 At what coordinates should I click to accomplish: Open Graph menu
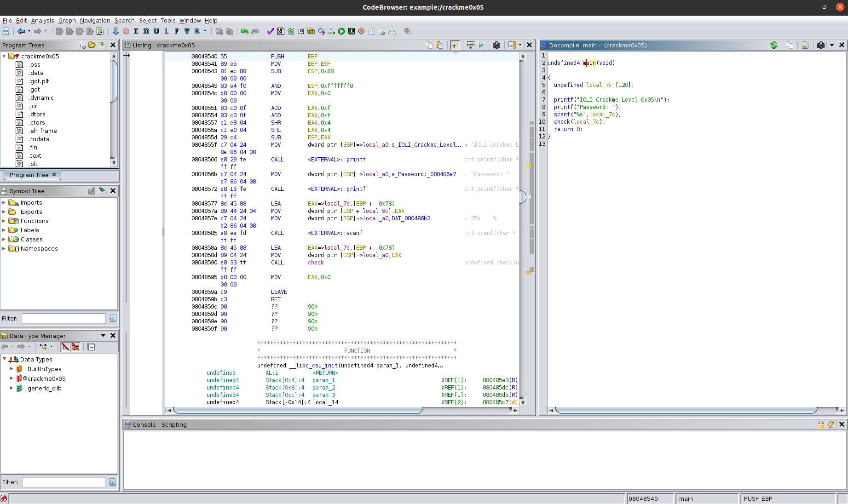tap(67, 20)
